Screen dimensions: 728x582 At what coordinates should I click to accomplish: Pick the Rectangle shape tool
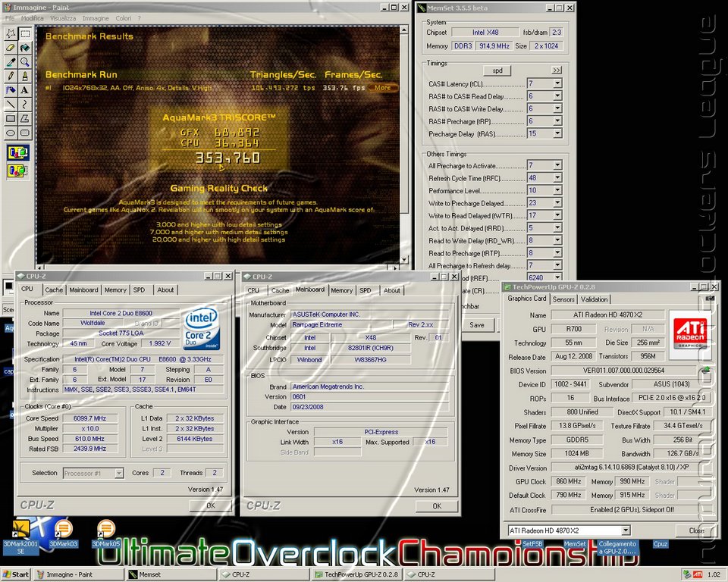click(x=10, y=118)
